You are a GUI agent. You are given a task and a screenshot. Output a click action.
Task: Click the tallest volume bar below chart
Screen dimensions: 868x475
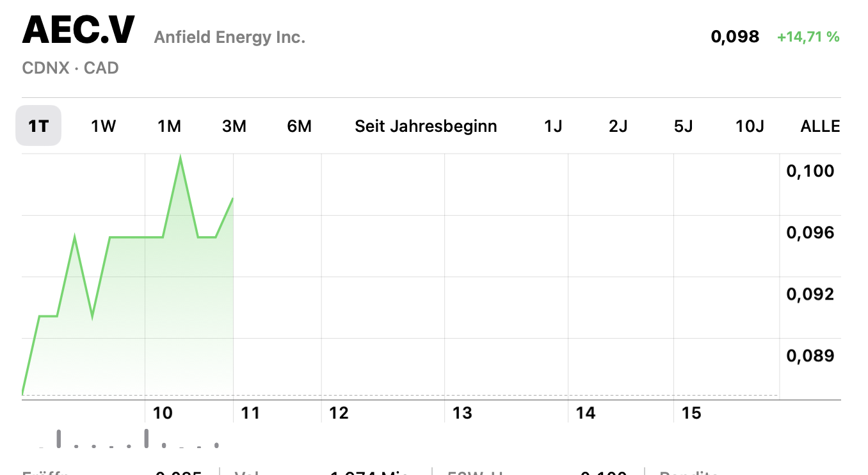(x=146, y=438)
